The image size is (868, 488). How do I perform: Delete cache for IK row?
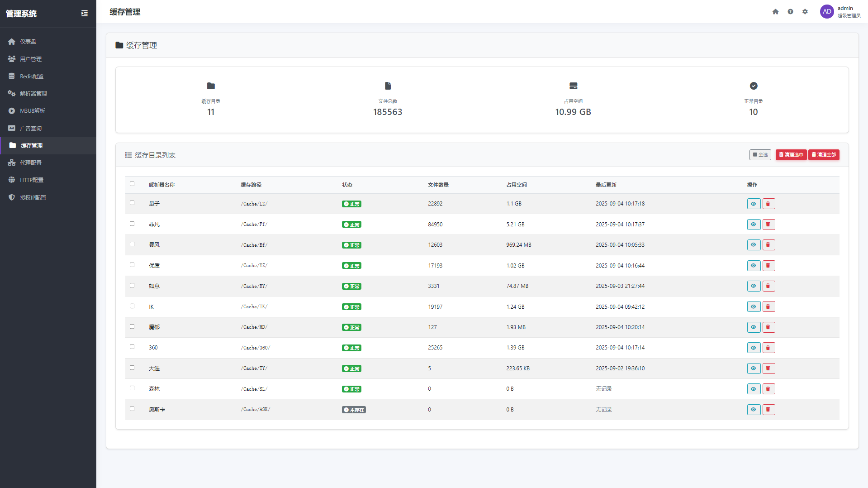768,307
